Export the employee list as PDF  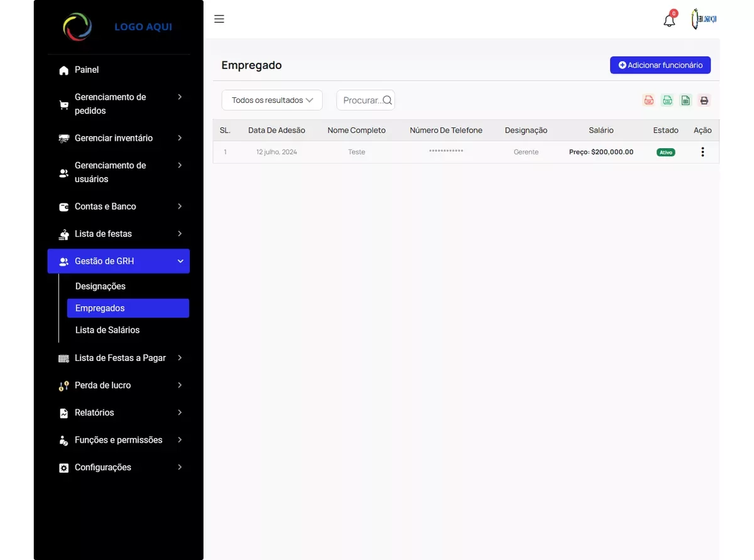pyautogui.click(x=648, y=100)
